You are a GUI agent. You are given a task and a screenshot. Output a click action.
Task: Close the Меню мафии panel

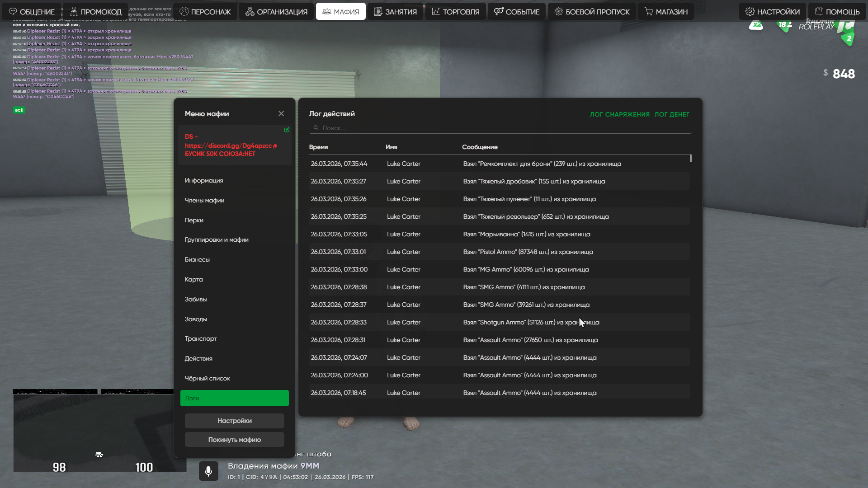(281, 114)
